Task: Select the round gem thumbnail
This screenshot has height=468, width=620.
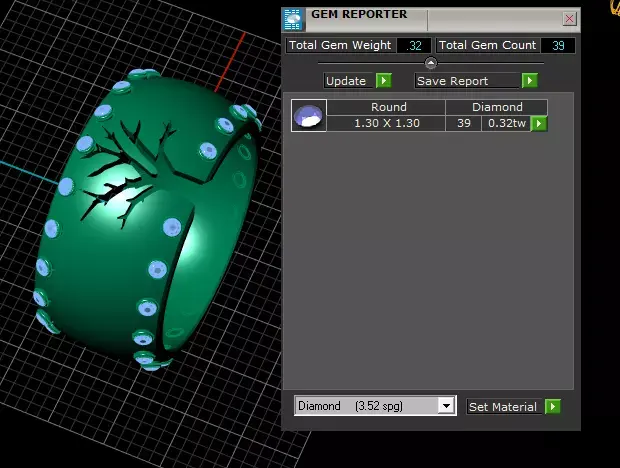Action: 308,115
